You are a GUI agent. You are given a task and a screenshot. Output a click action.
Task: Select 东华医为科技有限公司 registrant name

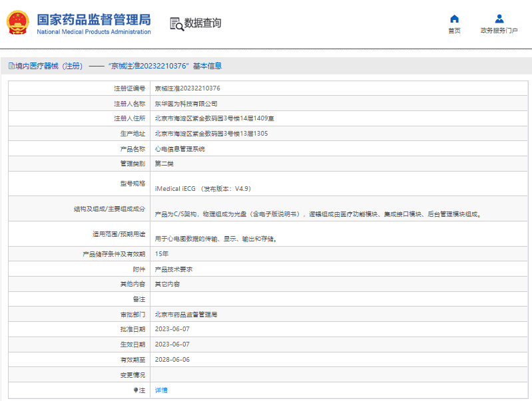tap(186, 104)
